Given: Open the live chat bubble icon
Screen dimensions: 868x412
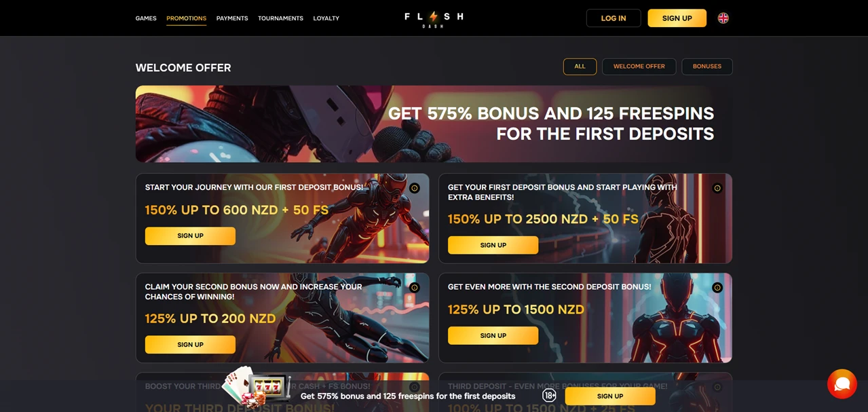Looking at the screenshot, I should point(842,384).
